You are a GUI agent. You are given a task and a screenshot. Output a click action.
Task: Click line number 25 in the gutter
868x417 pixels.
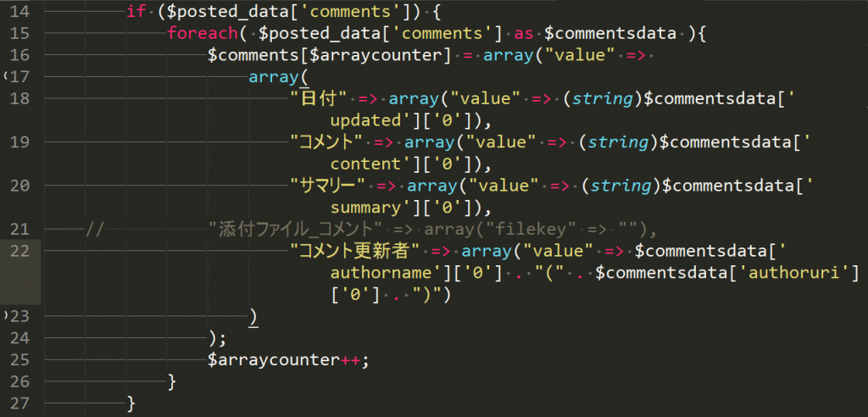[20, 359]
